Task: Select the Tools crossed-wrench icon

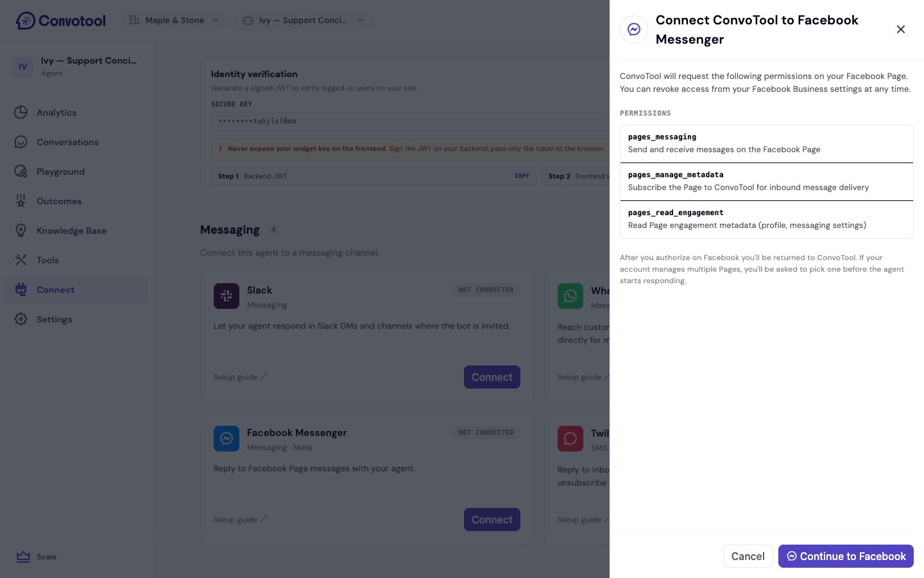Action: click(x=21, y=260)
